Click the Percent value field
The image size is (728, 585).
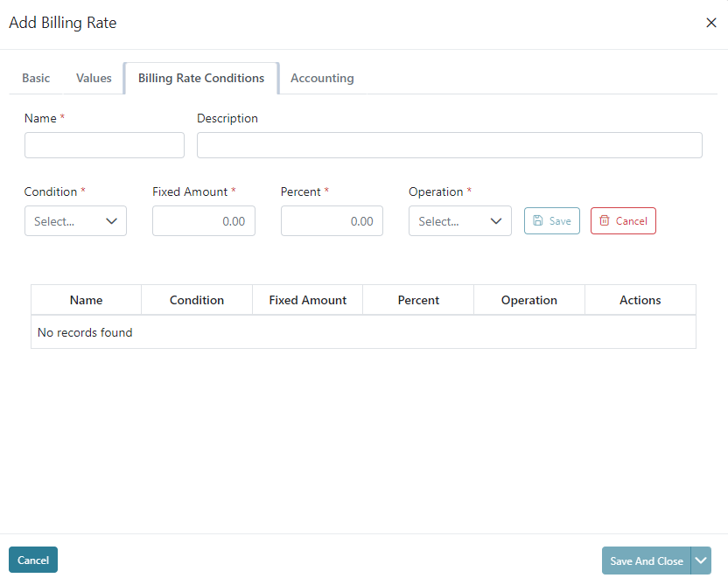point(332,221)
